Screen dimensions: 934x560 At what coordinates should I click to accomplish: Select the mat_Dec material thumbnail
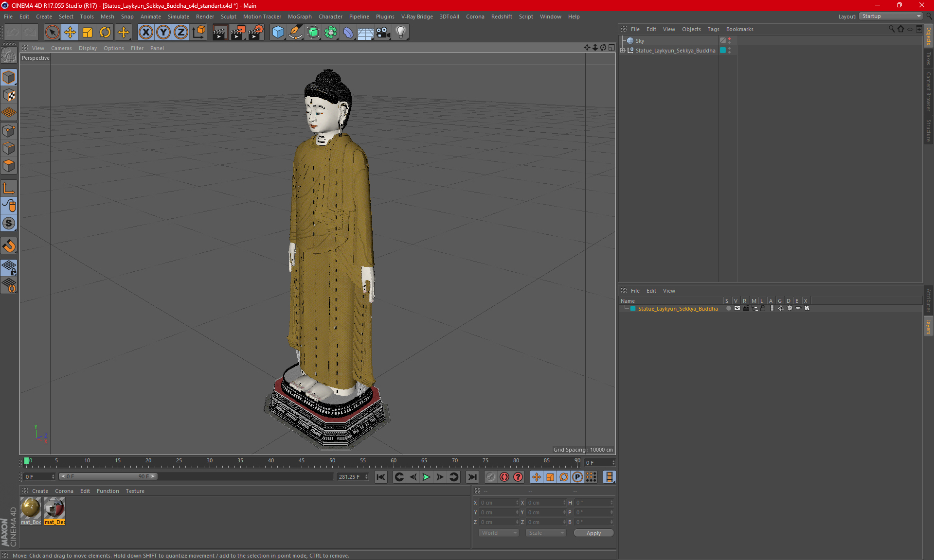[x=54, y=511]
